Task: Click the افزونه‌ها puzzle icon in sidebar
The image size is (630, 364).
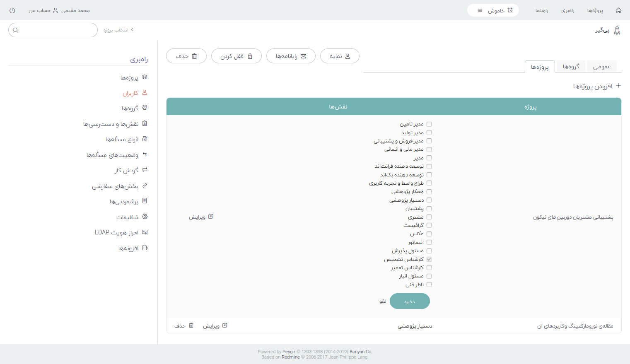Action: pos(145,248)
